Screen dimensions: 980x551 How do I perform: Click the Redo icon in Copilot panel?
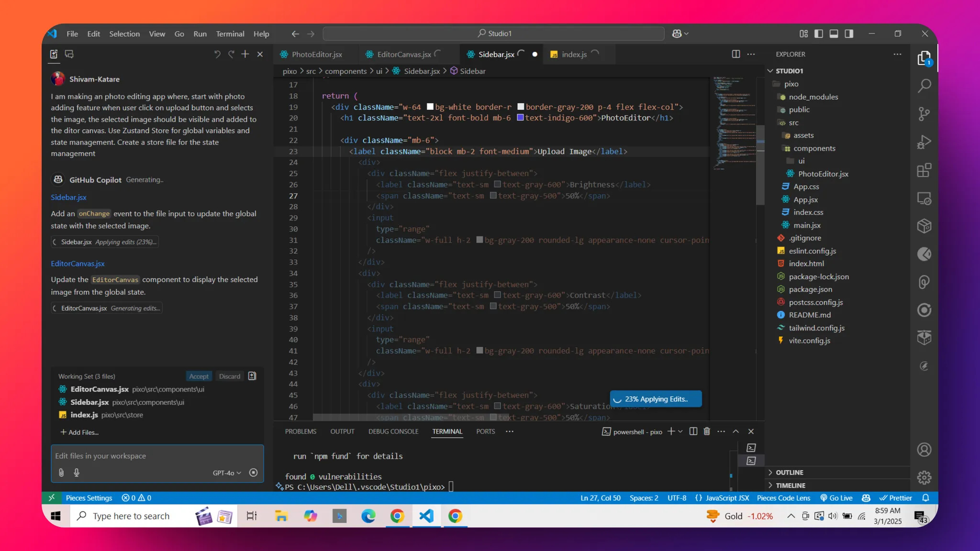tap(231, 54)
